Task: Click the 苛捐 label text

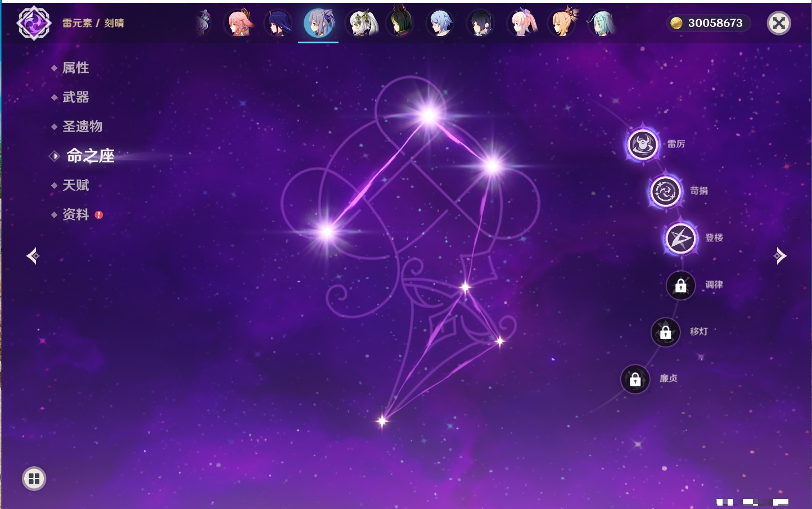Action: tap(699, 191)
